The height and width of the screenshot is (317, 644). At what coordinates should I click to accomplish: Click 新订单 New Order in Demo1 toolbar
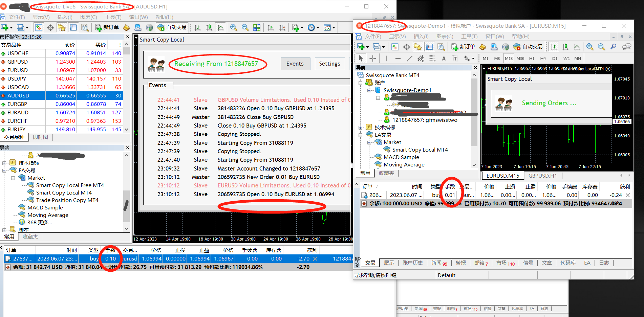(463, 47)
